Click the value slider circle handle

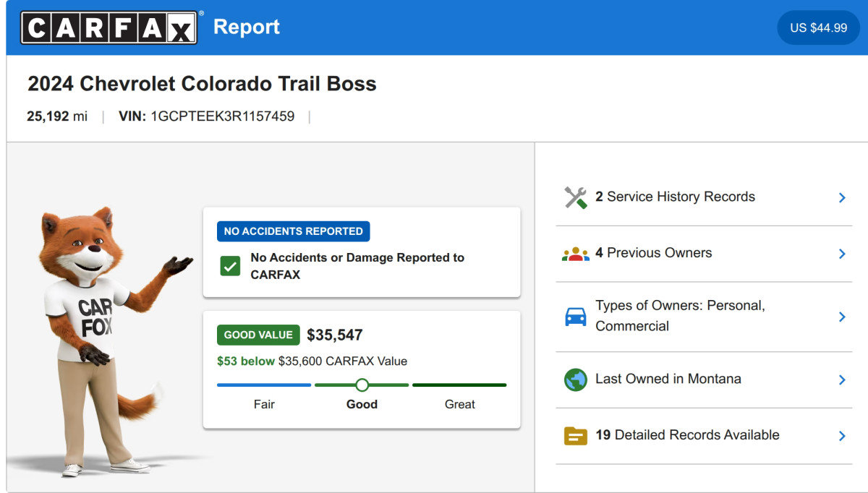click(362, 385)
